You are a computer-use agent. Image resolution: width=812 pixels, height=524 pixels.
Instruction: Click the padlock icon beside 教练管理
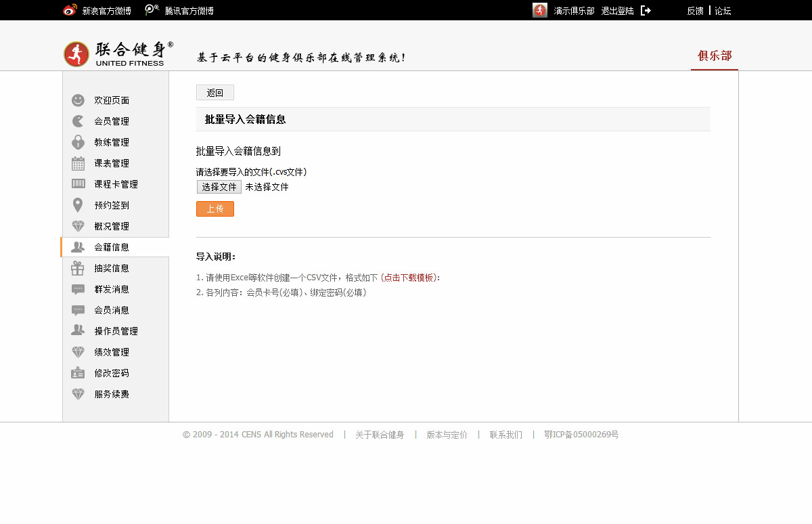click(78, 142)
